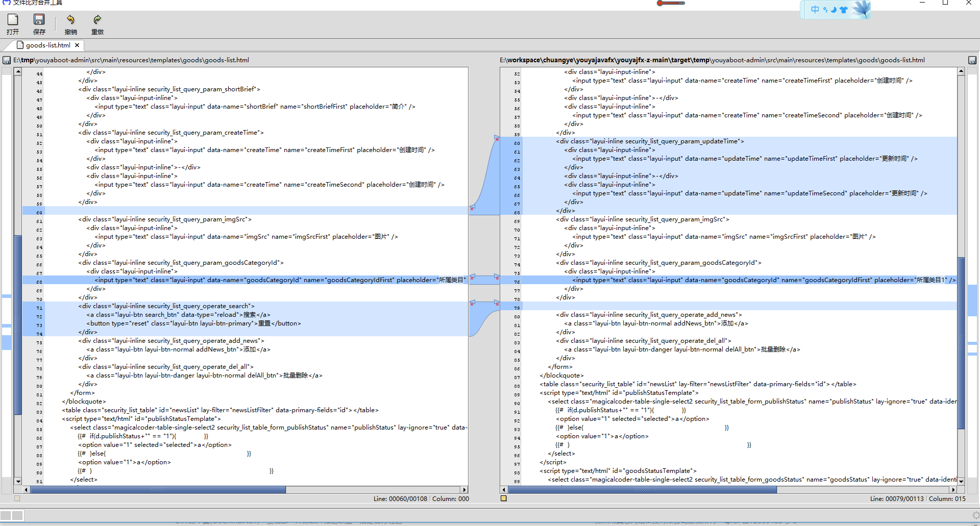Click left line number 60 in gutter
This screenshot has width=980, height=526.
click(x=39, y=212)
